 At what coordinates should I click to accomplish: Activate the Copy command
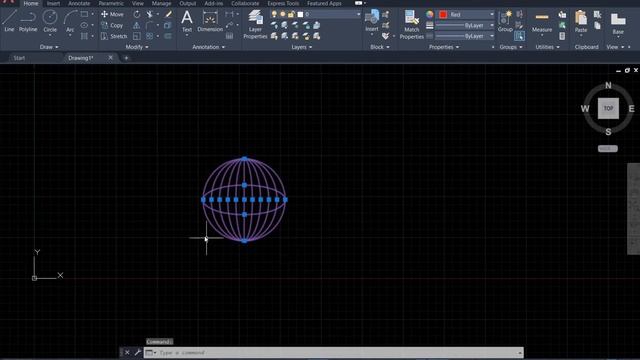pos(112,25)
